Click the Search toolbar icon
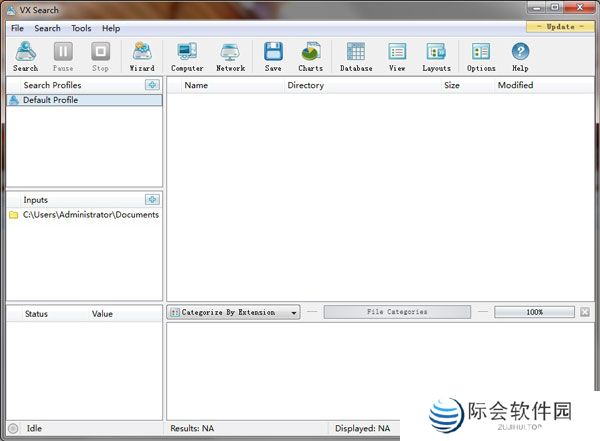The height and width of the screenshot is (441, 600). [x=26, y=56]
